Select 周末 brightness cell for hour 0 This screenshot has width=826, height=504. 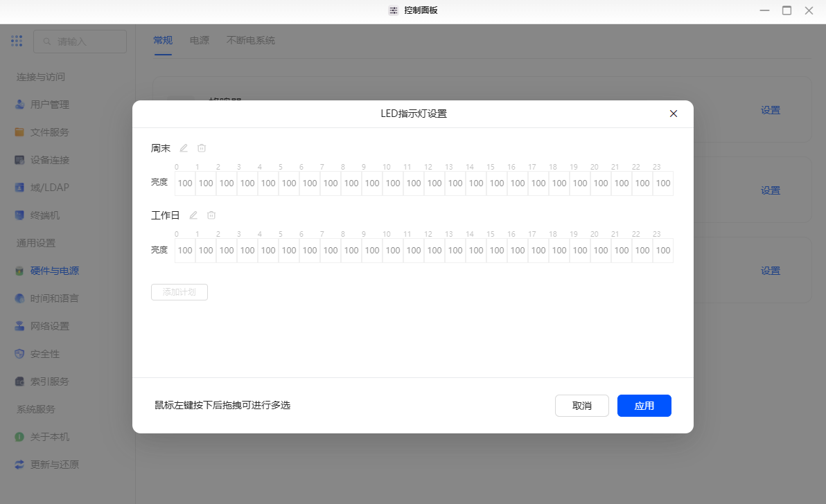tap(185, 183)
